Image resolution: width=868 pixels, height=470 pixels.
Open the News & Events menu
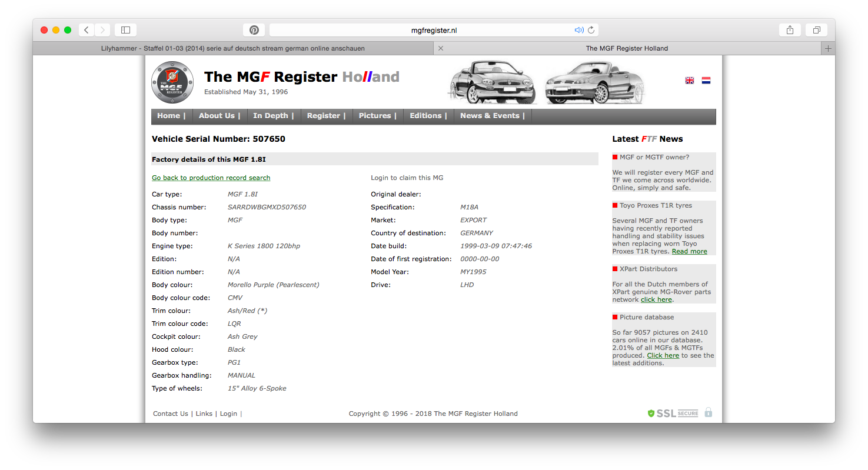point(493,116)
